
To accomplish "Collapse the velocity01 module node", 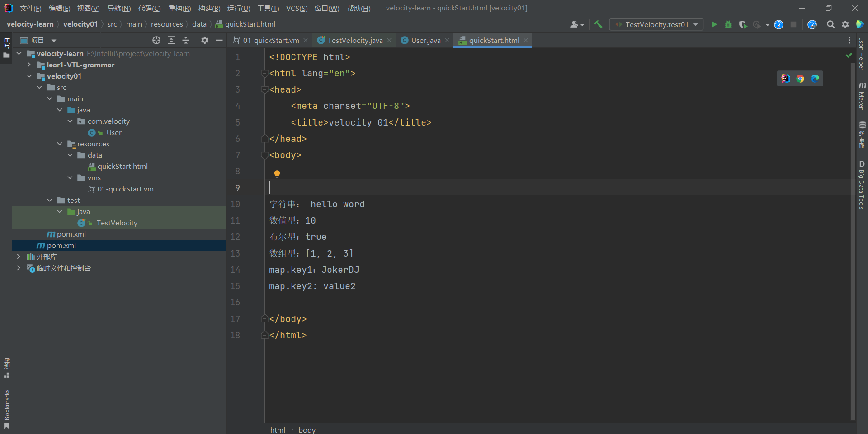I will [x=29, y=76].
